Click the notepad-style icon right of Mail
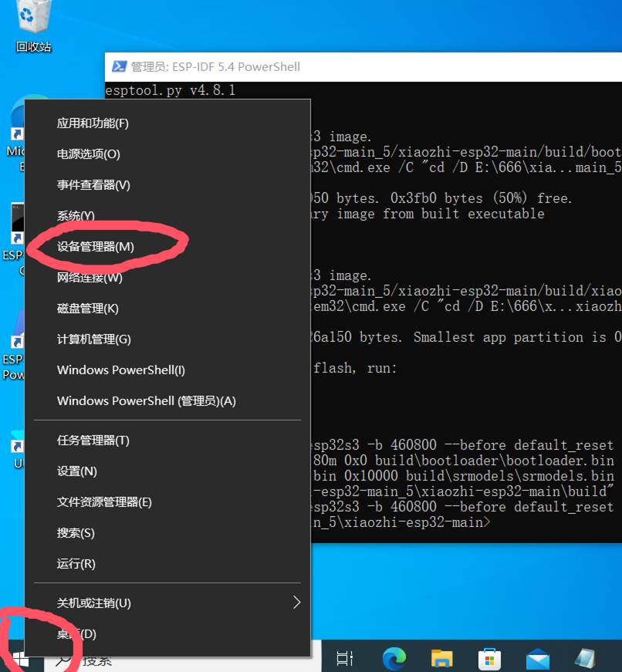The width and height of the screenshot is (622, 672). click(585, 658)
